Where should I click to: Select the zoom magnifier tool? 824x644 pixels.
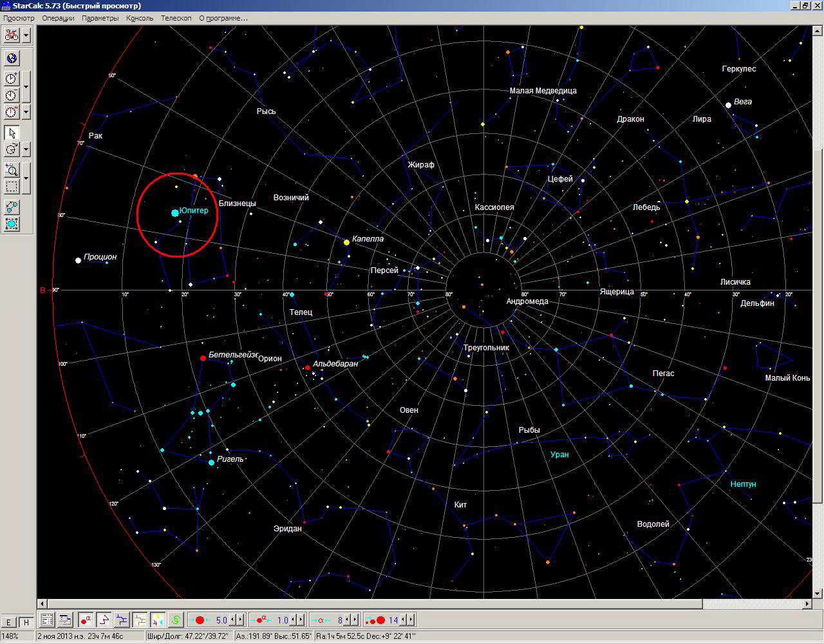point(12,170)
